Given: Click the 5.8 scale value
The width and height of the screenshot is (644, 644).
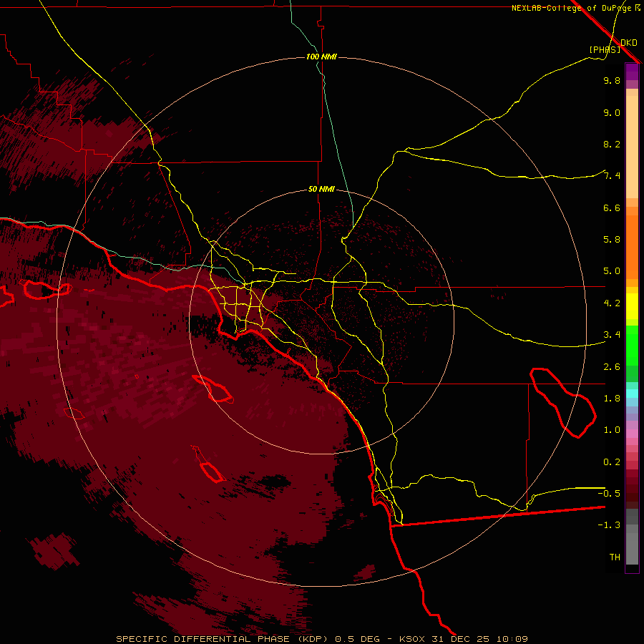Looking at the screenshot, I should (612, 240).
